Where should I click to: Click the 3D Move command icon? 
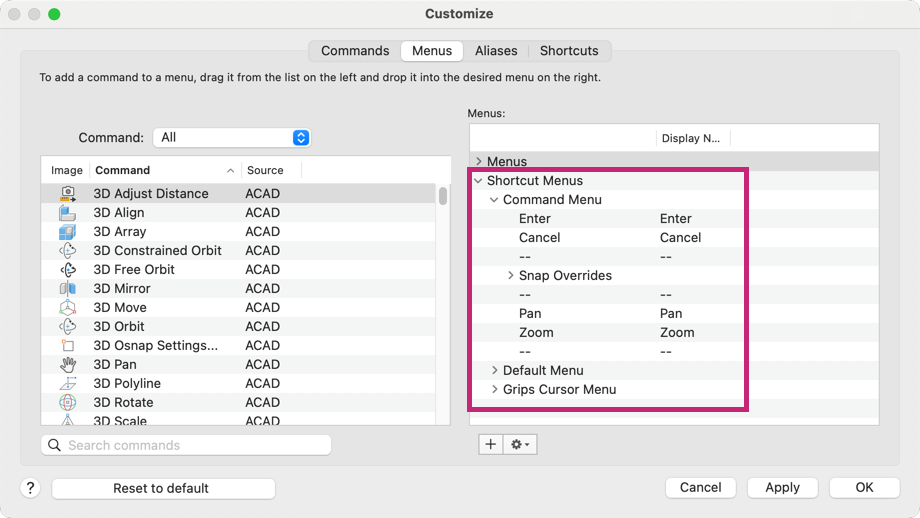pyautogui.click(x=67, y=308)
